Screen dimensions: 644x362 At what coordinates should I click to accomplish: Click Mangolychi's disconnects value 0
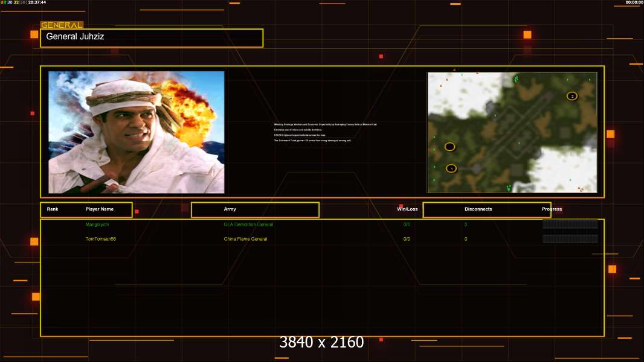pos(466,224)
